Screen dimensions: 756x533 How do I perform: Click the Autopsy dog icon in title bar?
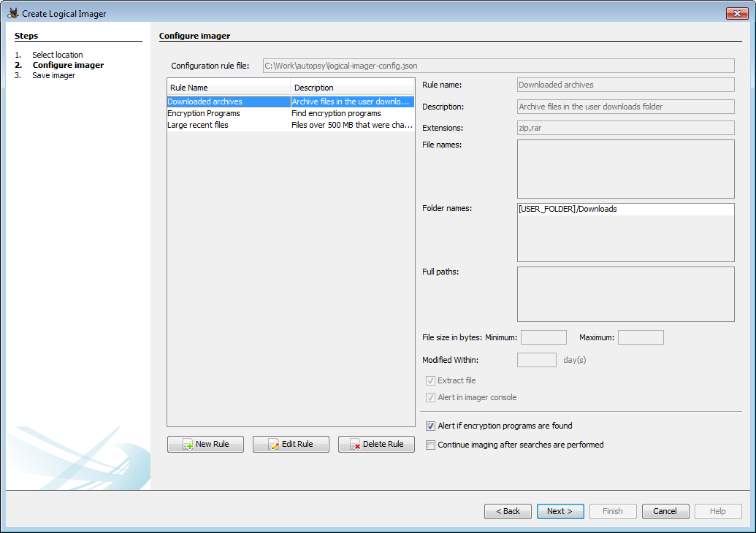pyautogui.click(x=13, y=13)
